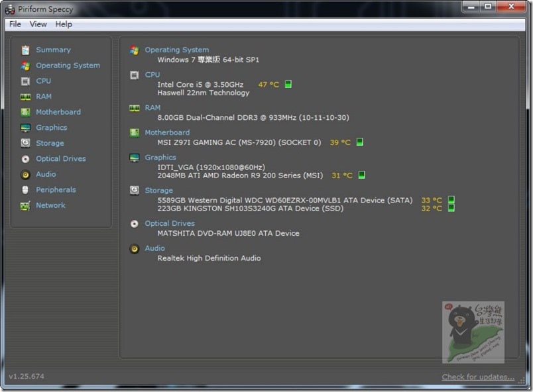View the Motherboard section from sidebar
Viewport: 533px width, 392px height.
[58, 112]
